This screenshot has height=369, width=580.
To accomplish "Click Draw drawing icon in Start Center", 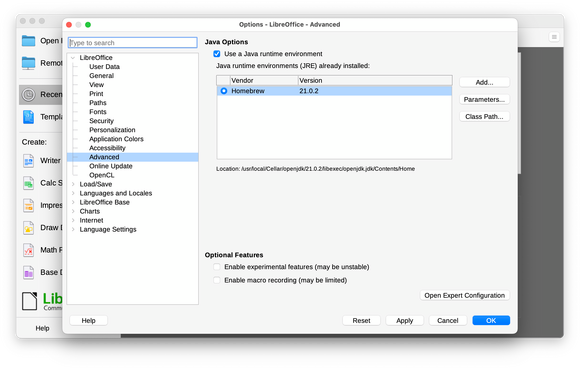I will pyautogui.click(x=28, y=228).
